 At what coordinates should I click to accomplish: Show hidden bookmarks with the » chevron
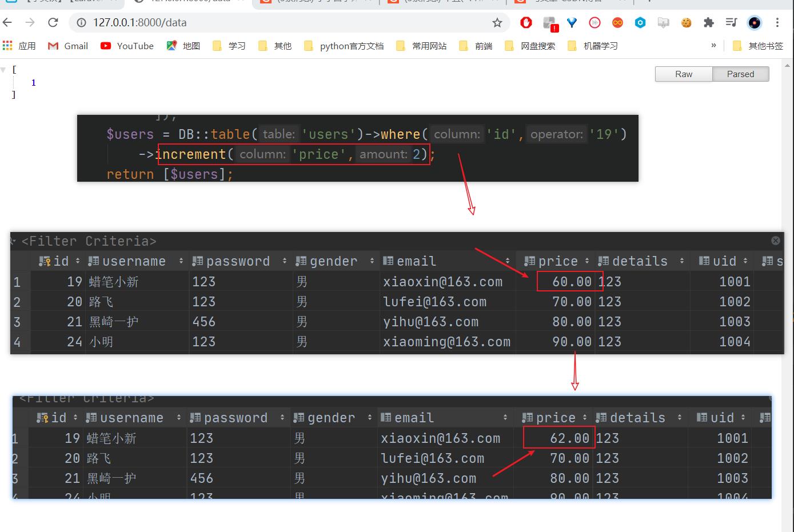coord(713,46)
